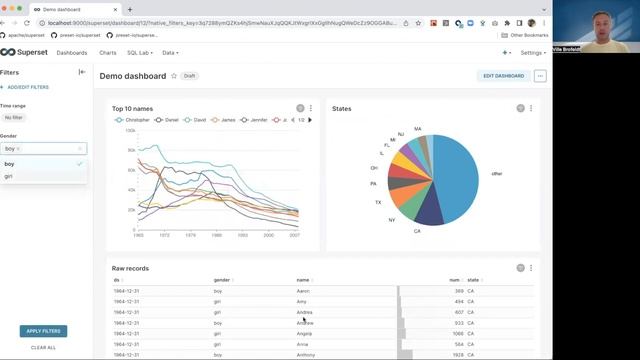Viewport: 640px width, 360px height.
Task: Remove the boy tag from Gender filter
Action: click(x=18, y=149)
